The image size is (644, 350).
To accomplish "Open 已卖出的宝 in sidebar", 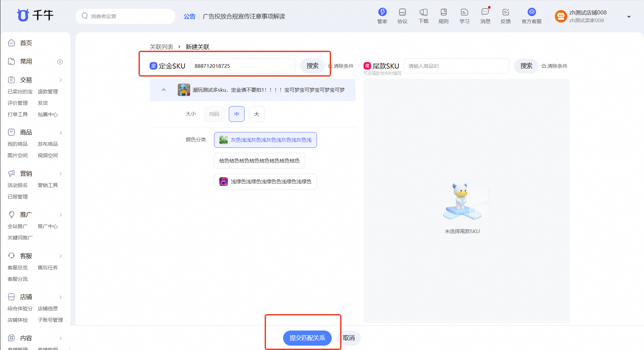I will (x=20, y=92).
